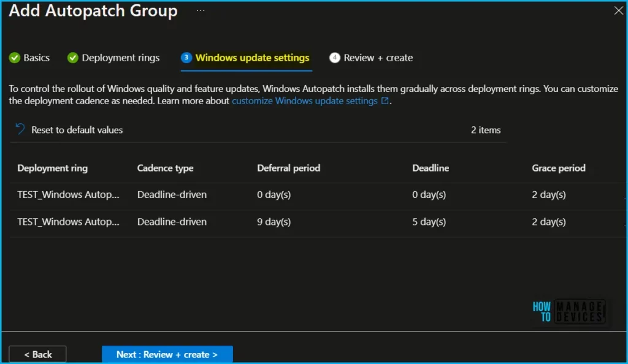Click first row's 2 day(s) grace period
The width and height of the screenshot is (628, 364).
coord(549,194)
